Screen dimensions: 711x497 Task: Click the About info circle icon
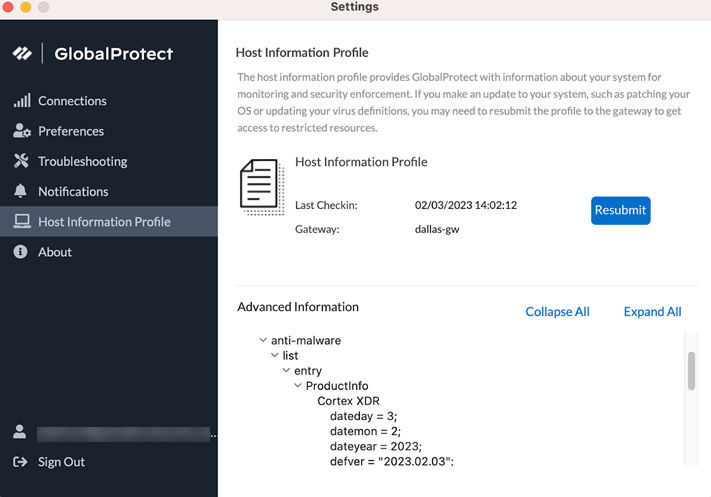click(20, 252)
